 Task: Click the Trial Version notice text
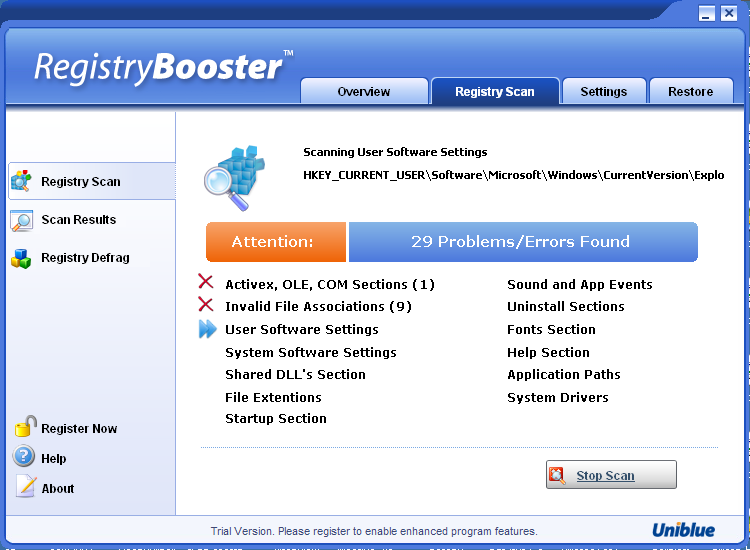coord(374,531)
